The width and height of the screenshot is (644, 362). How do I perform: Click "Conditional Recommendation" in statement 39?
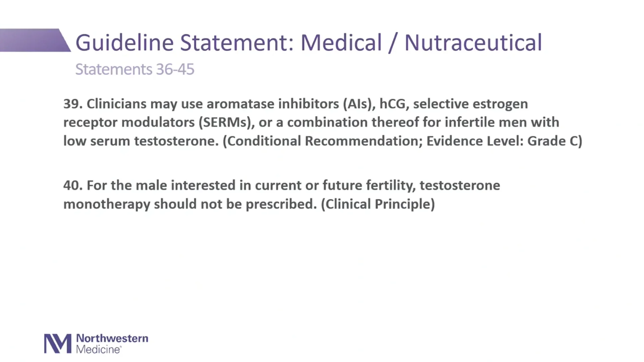pyautogui.click(x=325, y=141)
